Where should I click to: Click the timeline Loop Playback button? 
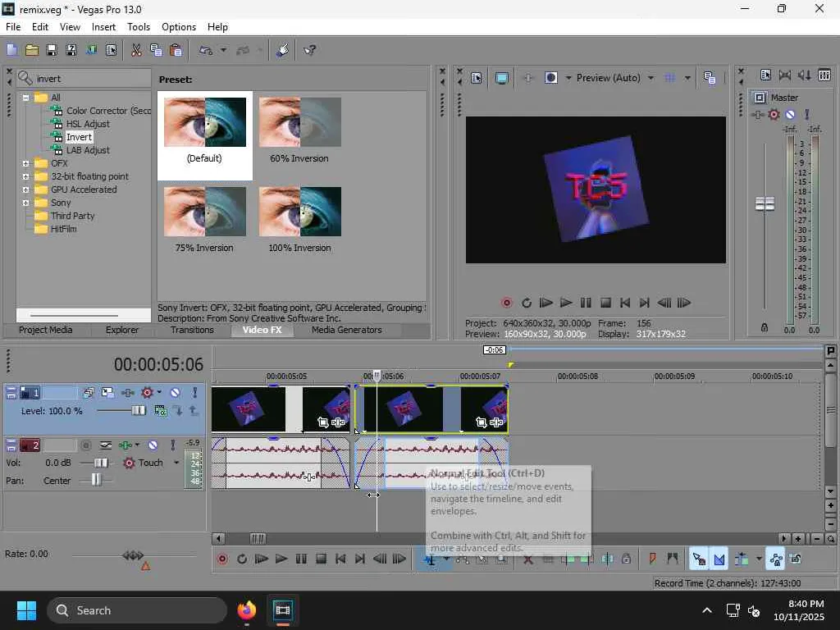coord(242,559)
